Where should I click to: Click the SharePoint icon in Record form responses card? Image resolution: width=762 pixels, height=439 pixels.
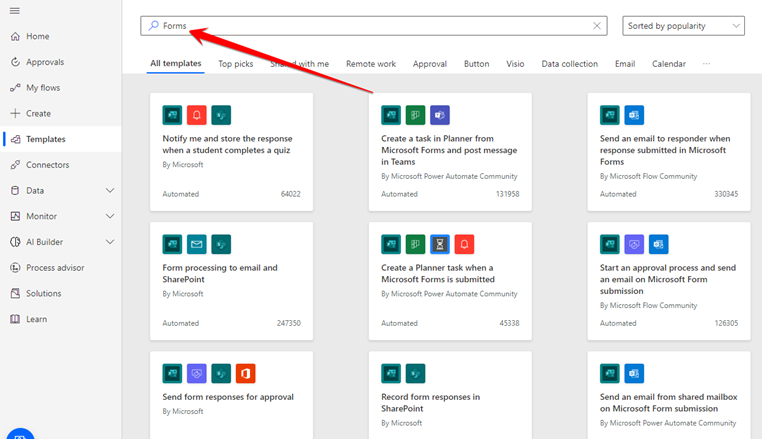pos(416,374)
